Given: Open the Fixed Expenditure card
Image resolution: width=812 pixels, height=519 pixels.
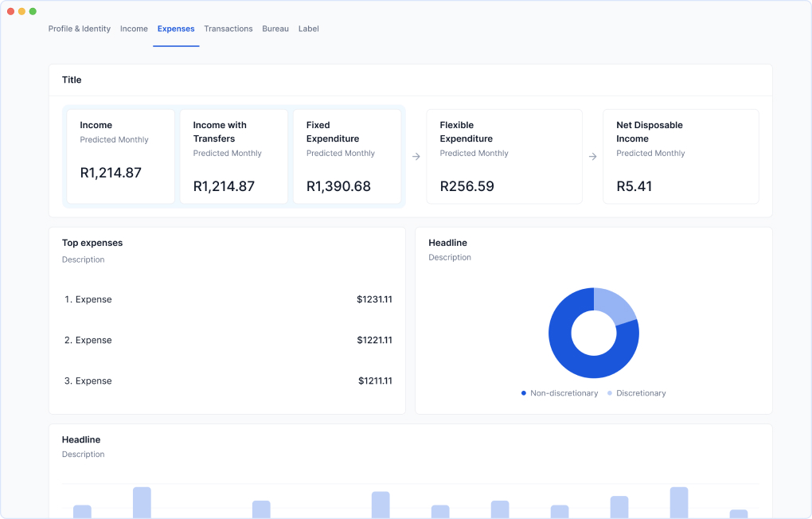Looking at the screenshot, I should [346, 157].
